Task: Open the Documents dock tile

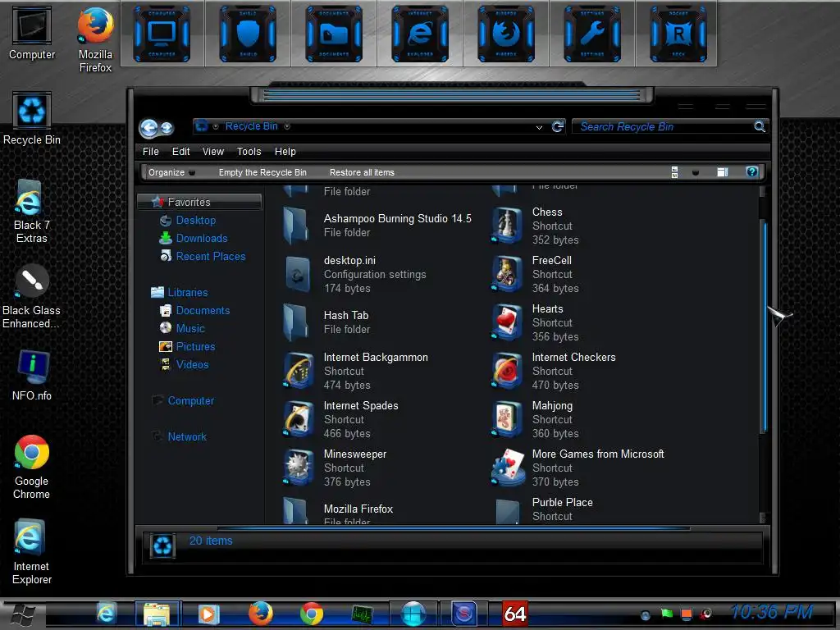Action: click(334, 33)
